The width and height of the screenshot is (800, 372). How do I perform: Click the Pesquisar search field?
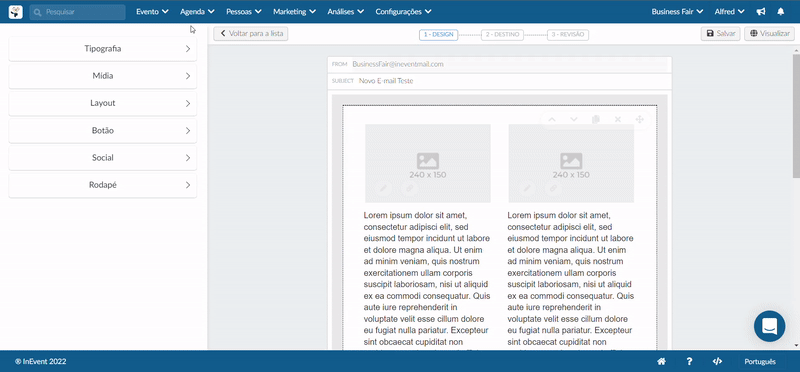[78, 12]
